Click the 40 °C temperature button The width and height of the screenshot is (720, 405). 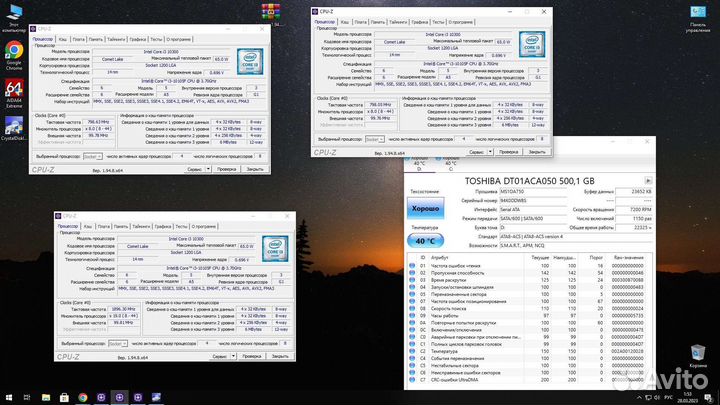[x=425, y=241]
